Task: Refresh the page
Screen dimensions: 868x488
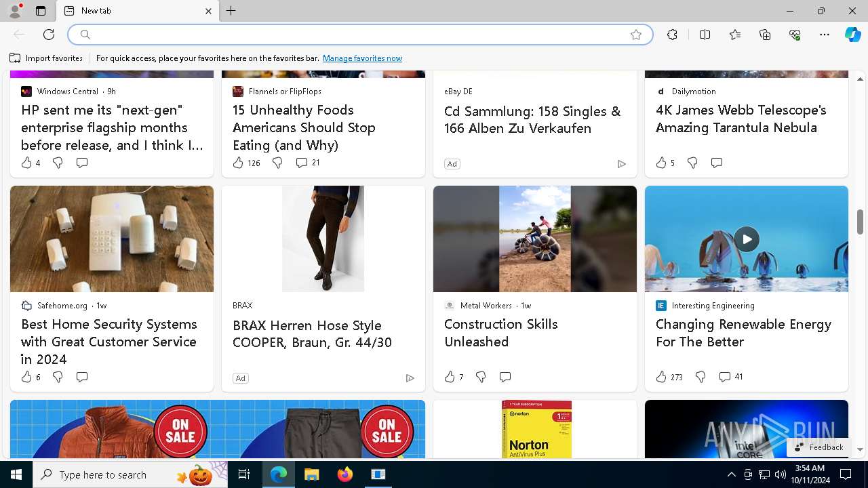Action: tap(49, 35)
